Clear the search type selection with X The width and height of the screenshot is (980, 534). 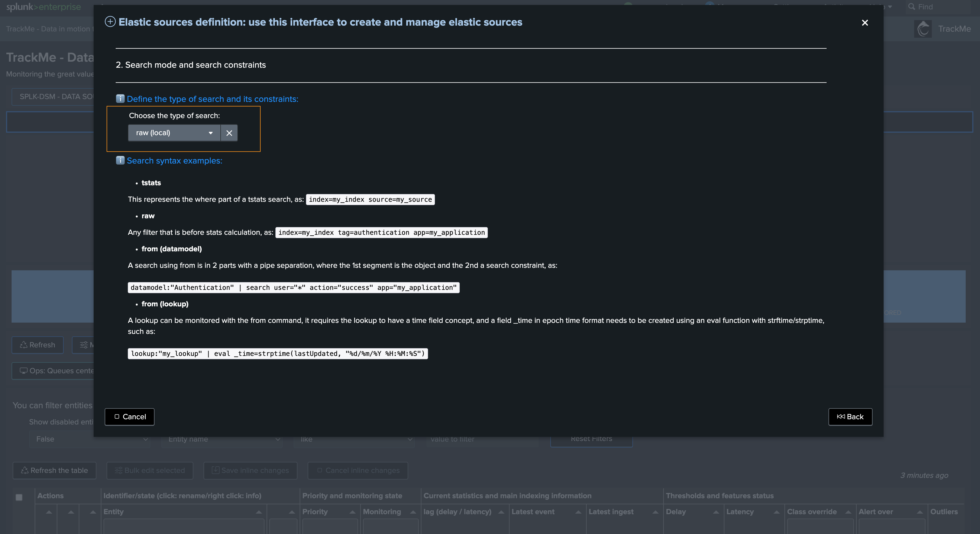229,133
